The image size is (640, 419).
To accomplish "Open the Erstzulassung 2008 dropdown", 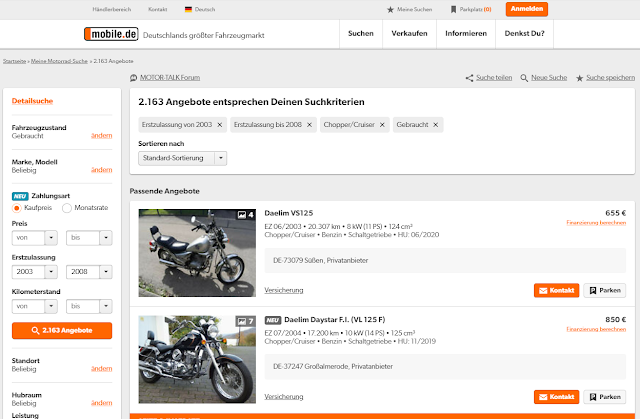I will (x=89, y=272).
